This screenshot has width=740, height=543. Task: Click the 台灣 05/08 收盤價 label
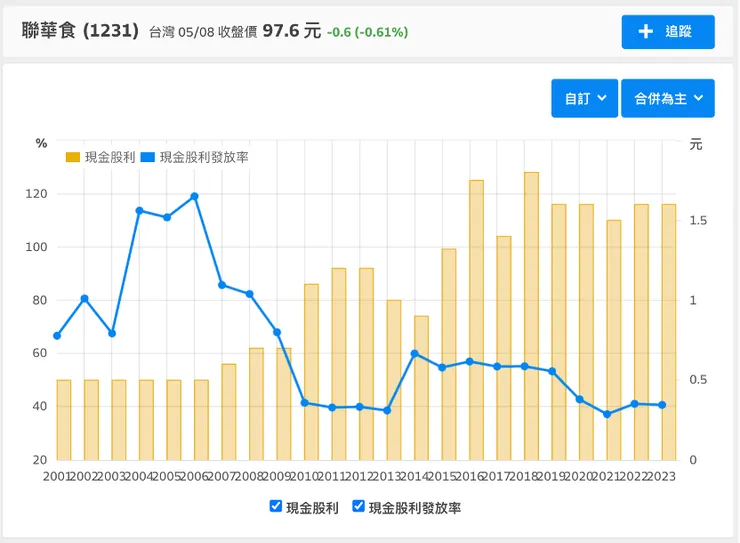click(x=203, y=32)
